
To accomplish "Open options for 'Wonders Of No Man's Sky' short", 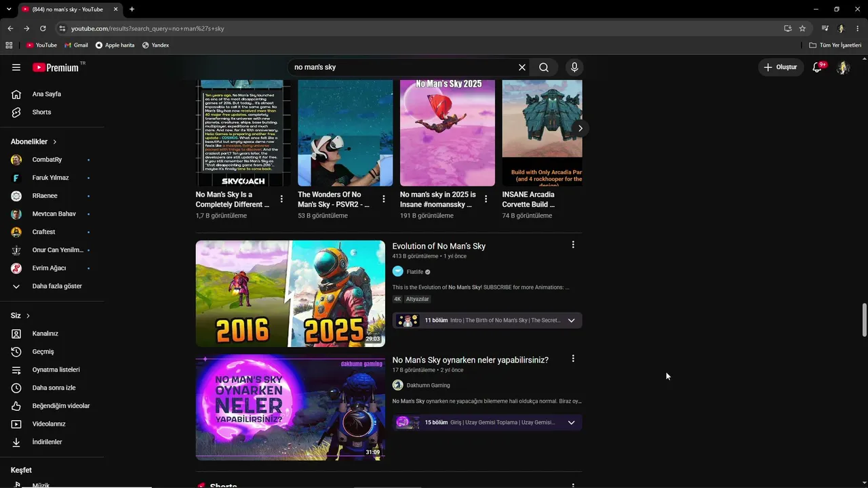I will point(384,199).
